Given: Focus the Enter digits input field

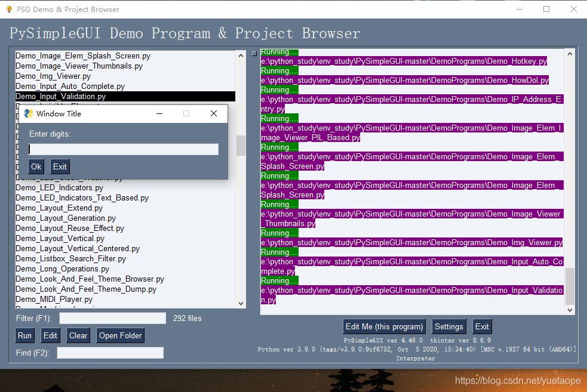Looking at the screenshot, I should pyautogui.click(x=123, y=149).
